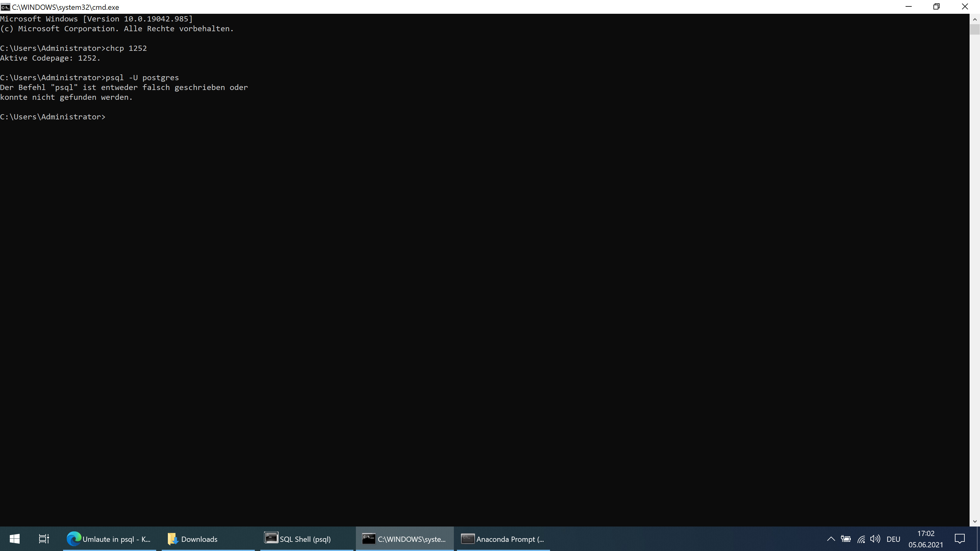Open Task View from the taskbar

pos(44,539)
